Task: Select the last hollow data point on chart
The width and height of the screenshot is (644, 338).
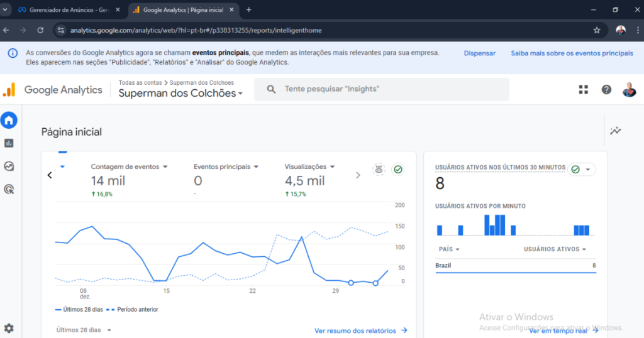Action: point(375,283)
